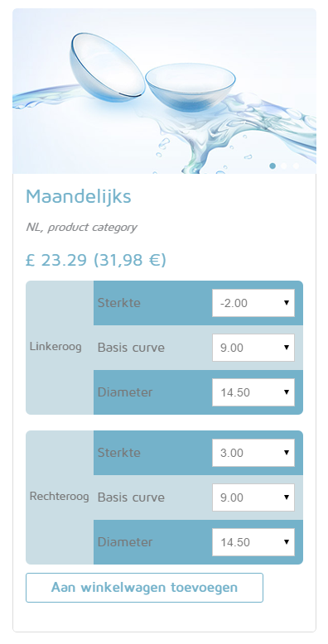This screenshot has height=644, width=328.
Task: Click the contact lenses product image
Action: point(164,91)
